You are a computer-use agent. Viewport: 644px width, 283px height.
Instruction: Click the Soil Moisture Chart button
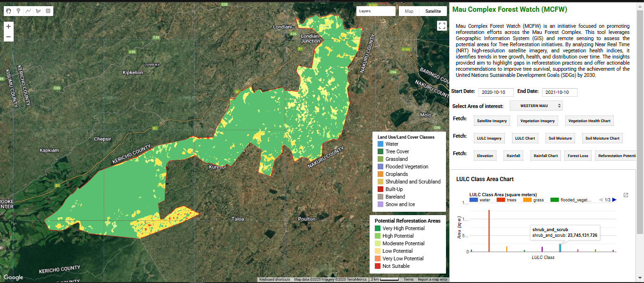[x=602, y=138]
